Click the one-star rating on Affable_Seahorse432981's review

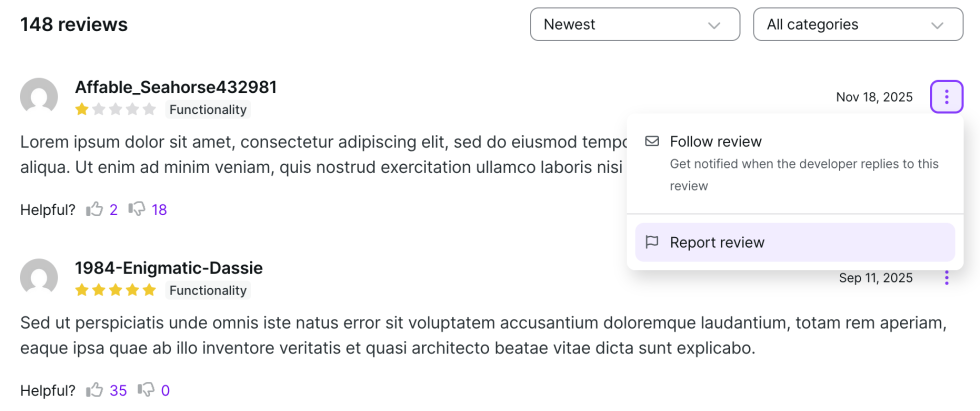click(82, 109)
